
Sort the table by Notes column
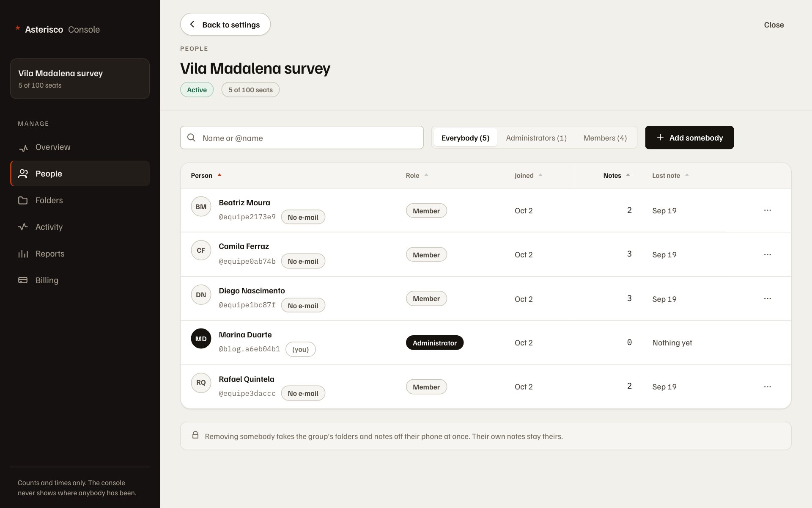coord(617,175)
